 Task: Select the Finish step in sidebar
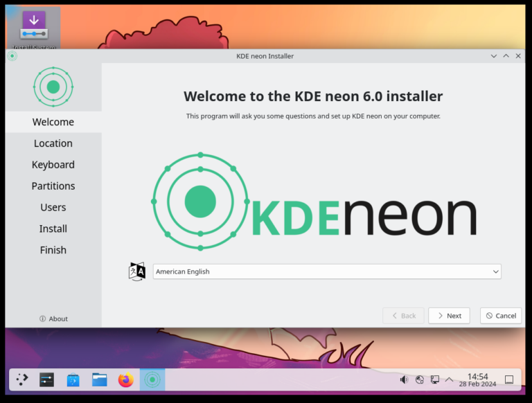(53, 250)
